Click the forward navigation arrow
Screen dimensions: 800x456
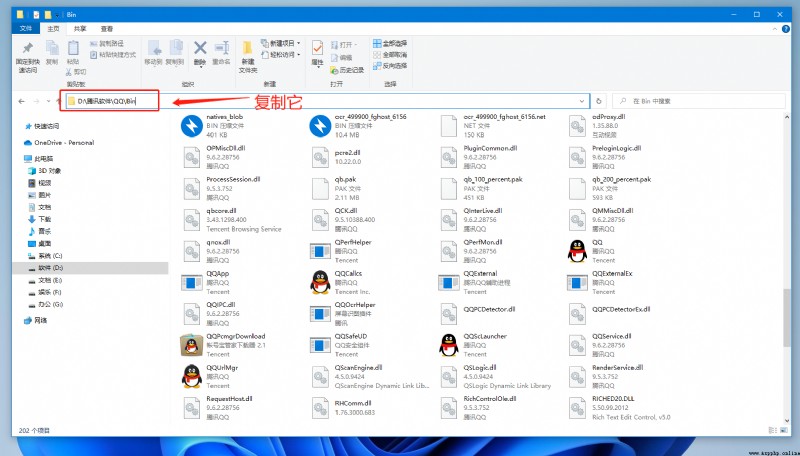36,101
